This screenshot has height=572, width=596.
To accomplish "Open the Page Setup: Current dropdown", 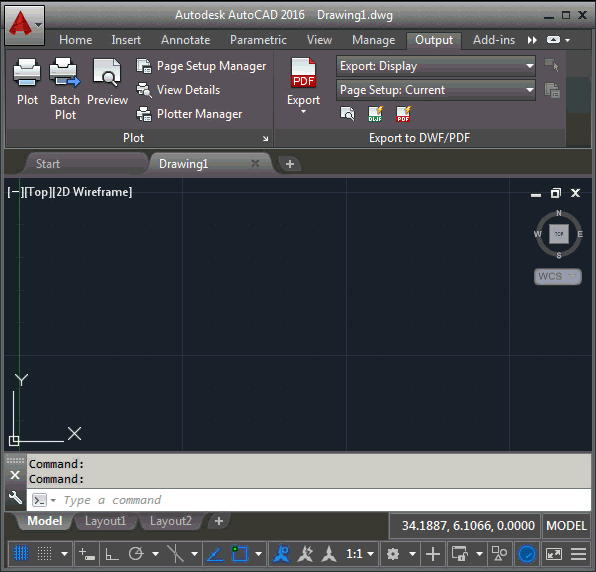I will click(x=436, y=90).
